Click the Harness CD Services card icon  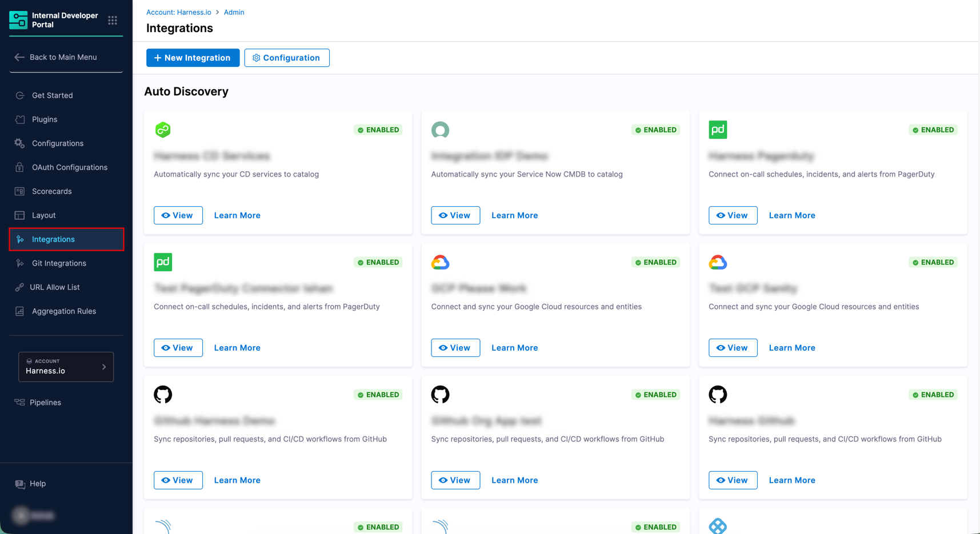tap(163, 130)
